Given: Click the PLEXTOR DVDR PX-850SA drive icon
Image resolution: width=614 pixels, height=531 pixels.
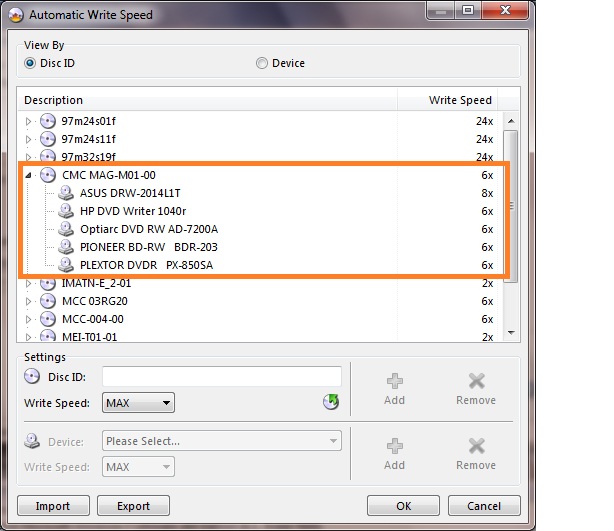Looking at the screenshot, I should (66, 265).
